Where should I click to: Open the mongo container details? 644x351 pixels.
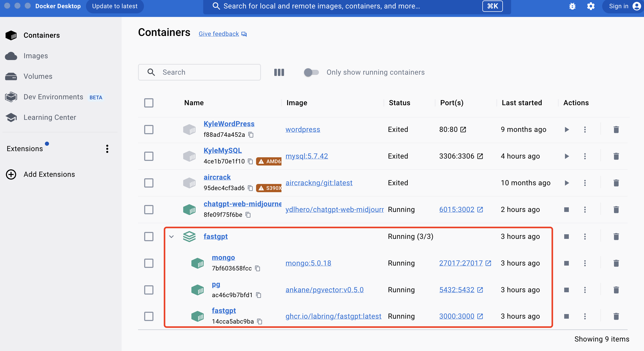coord(223,258)
